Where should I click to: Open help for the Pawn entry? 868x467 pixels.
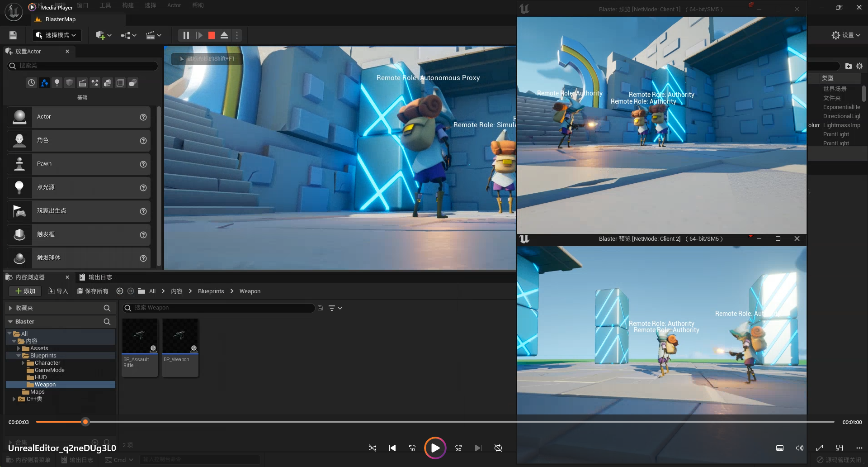143,164
